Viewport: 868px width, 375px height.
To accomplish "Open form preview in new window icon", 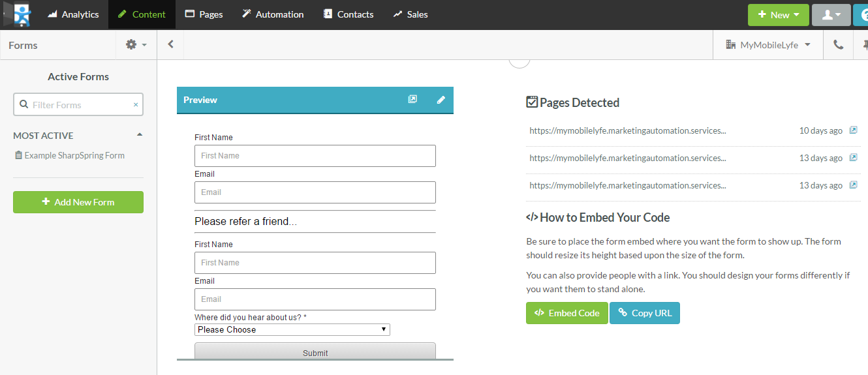I will [x=412, y=99].
